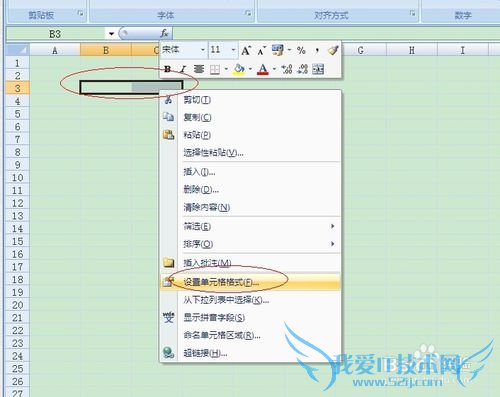Toggle Merge and Center in mini toolbar
The image size is (500, 397).
click(318, 69)
